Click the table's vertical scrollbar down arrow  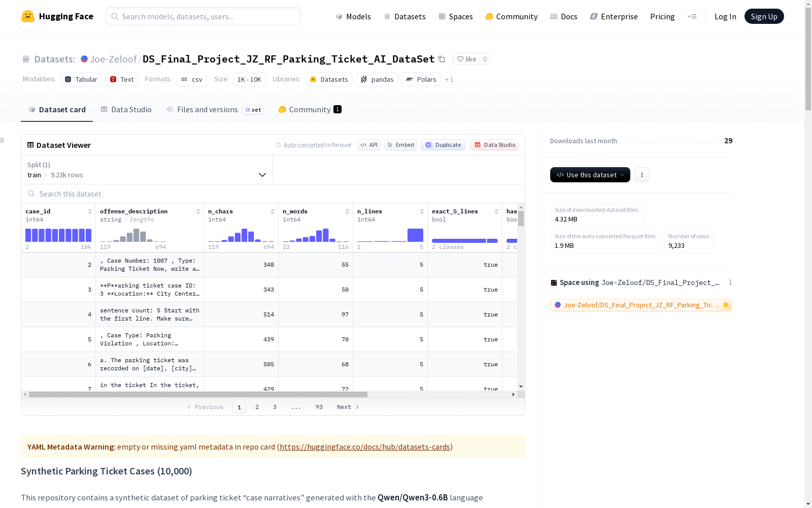coord(521,387)
